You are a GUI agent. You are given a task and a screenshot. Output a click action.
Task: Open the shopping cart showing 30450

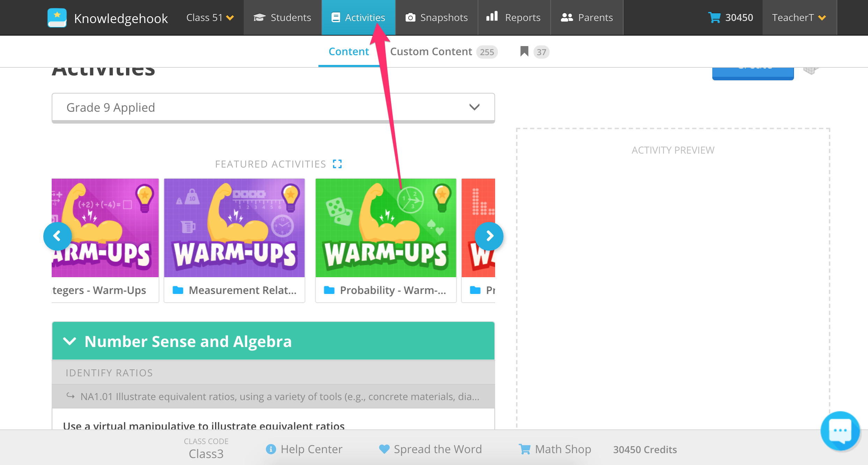coord(715,17)
